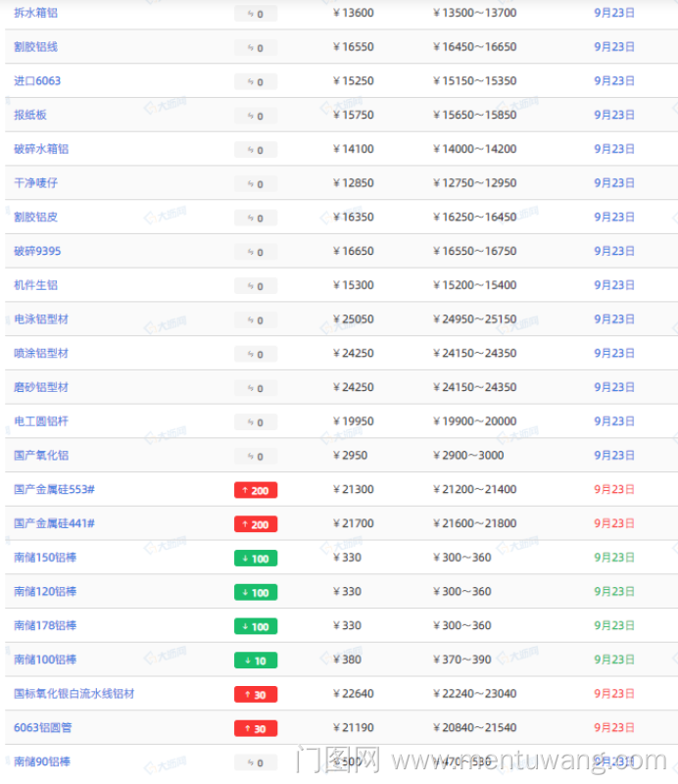Viewport: 678px width, 784px height.
Task: Click green down-10 badge for 南储100铝棒
Action: point(256,661)
